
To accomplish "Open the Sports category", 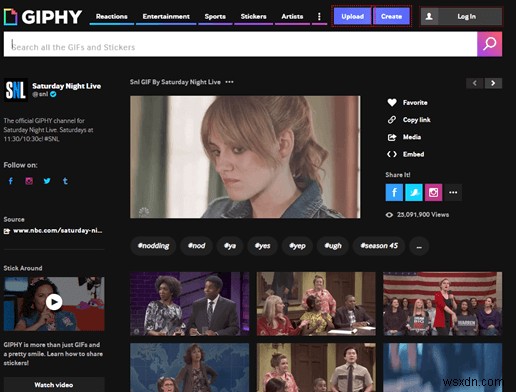I will 215,16.
